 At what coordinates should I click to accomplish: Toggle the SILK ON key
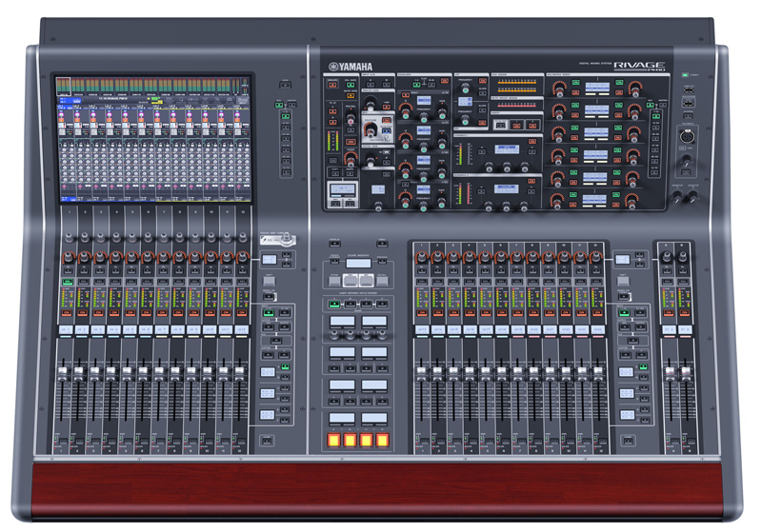coord(387,120)
